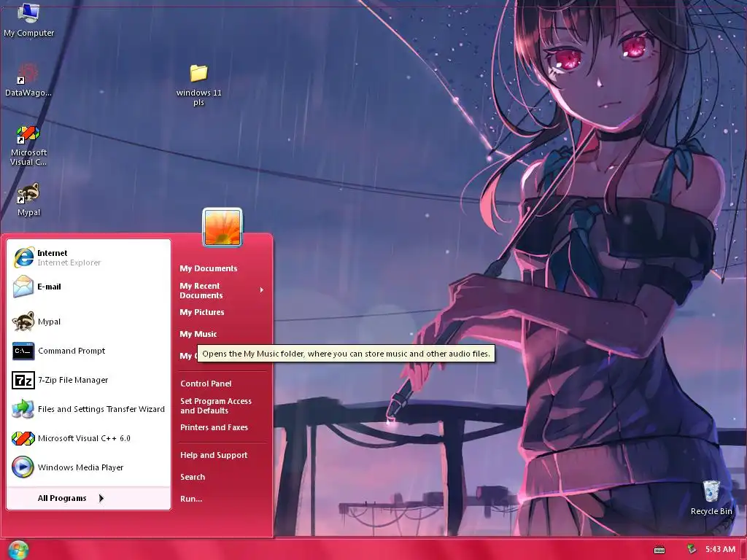
Task: Open Control Panel
Action: pos(206,384)
